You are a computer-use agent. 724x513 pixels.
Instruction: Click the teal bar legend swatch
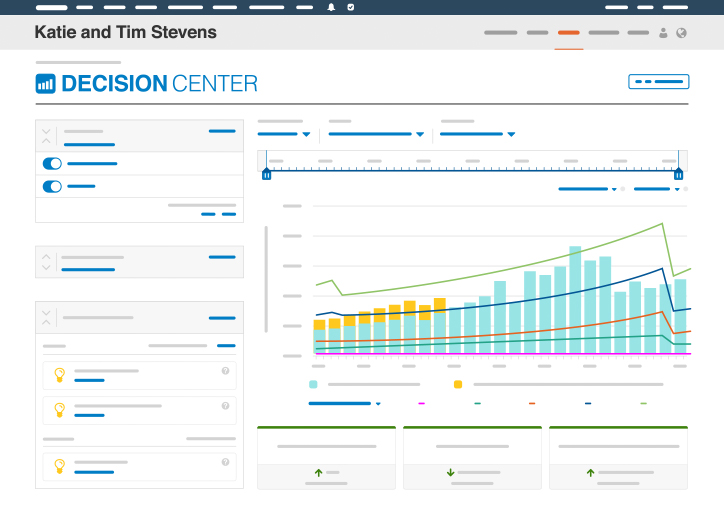(313, 384)
